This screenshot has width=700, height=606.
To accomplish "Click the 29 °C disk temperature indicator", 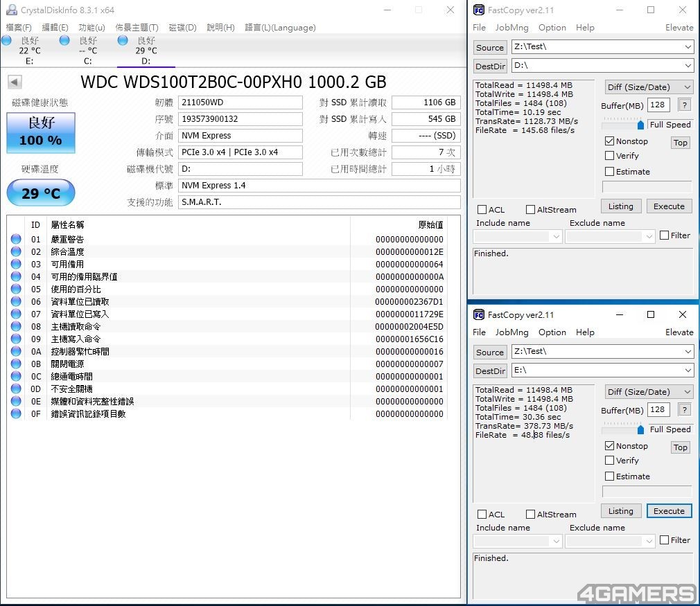I will coord(41,193).
